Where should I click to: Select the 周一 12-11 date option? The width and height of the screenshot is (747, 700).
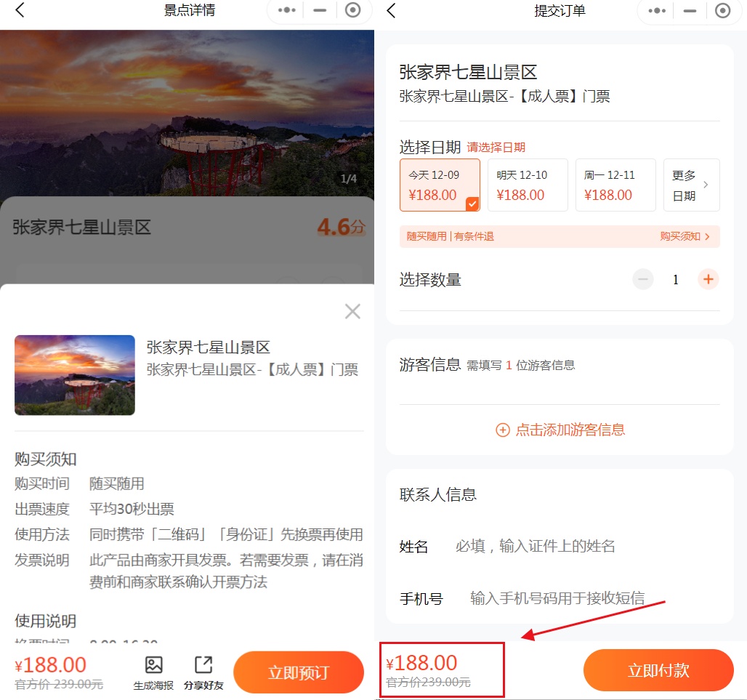click(x=615, y=185)
